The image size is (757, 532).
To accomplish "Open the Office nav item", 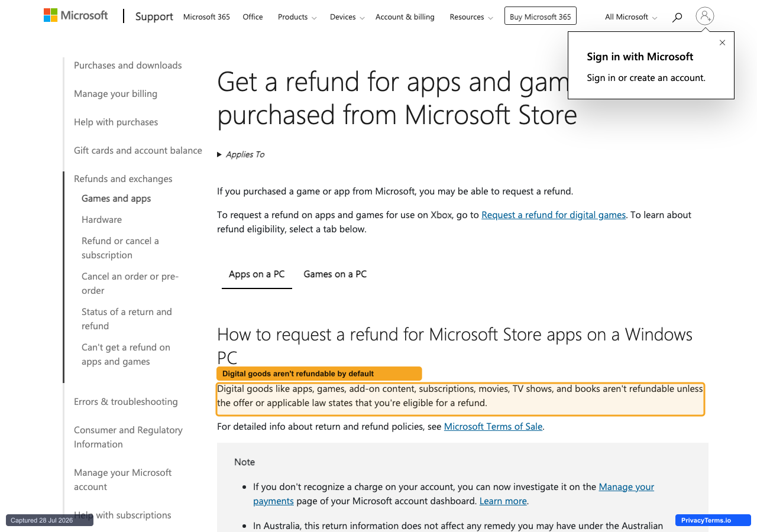I will click(x=253, y=17).
